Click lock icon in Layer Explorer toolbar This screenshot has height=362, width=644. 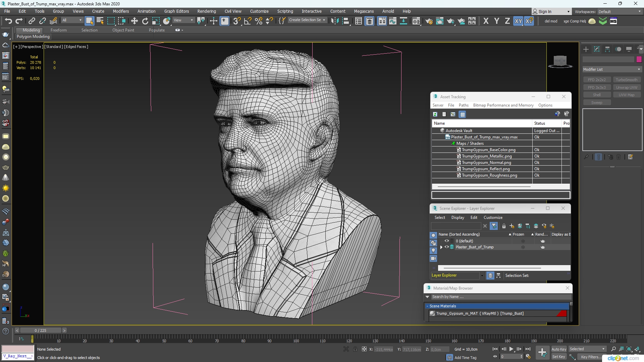click(504, 226)
